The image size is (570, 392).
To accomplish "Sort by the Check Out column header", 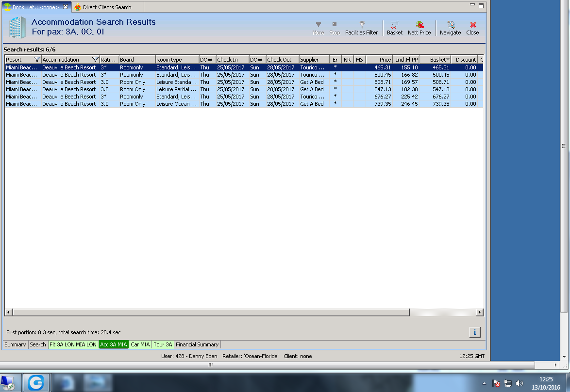I will click(x=283, y=60).
